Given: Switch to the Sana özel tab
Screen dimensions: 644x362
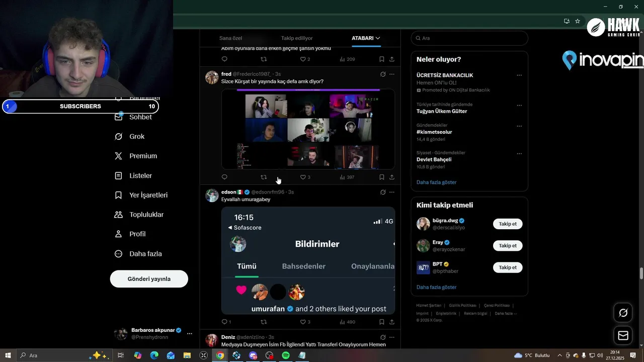Looking at the screenshot, I should [230, 38].
